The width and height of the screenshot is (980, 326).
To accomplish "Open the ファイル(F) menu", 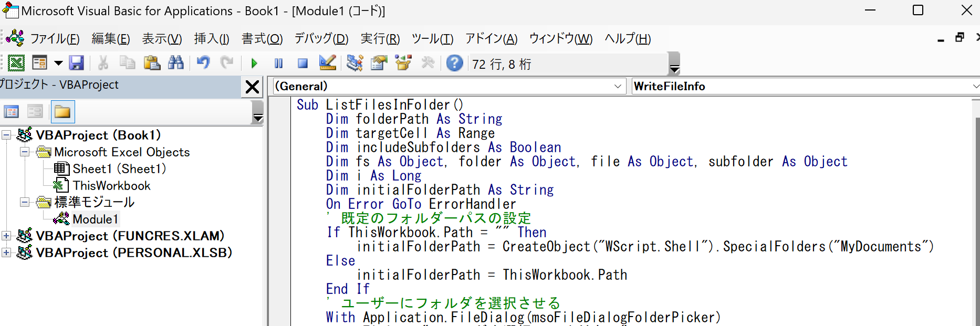I will [55, 39].
